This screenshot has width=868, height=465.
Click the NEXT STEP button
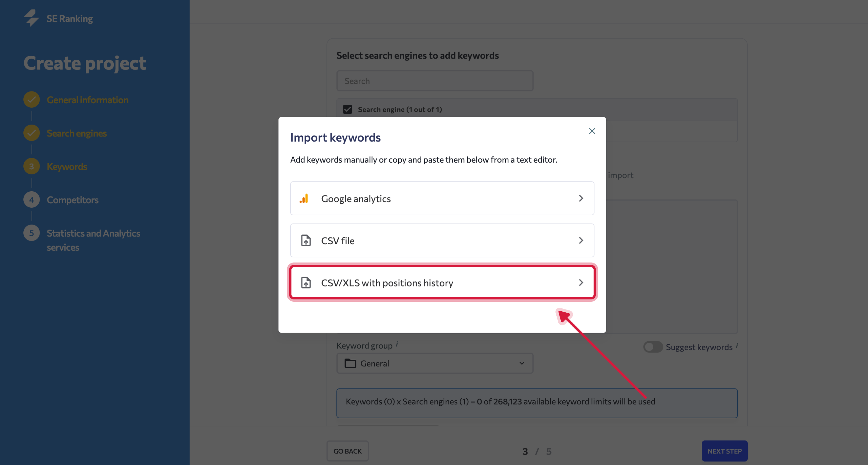[725, 451]
